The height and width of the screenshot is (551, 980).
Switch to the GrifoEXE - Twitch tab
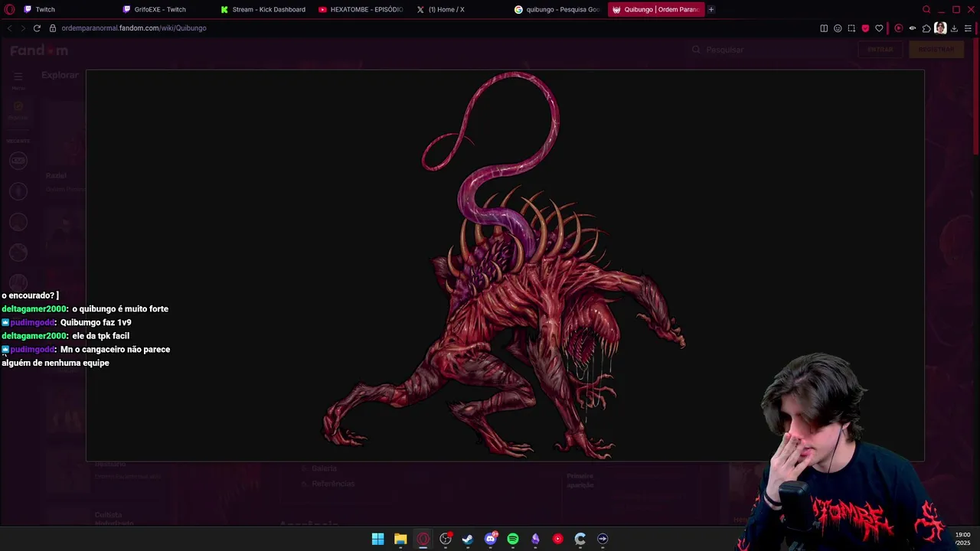coord(165,9)
